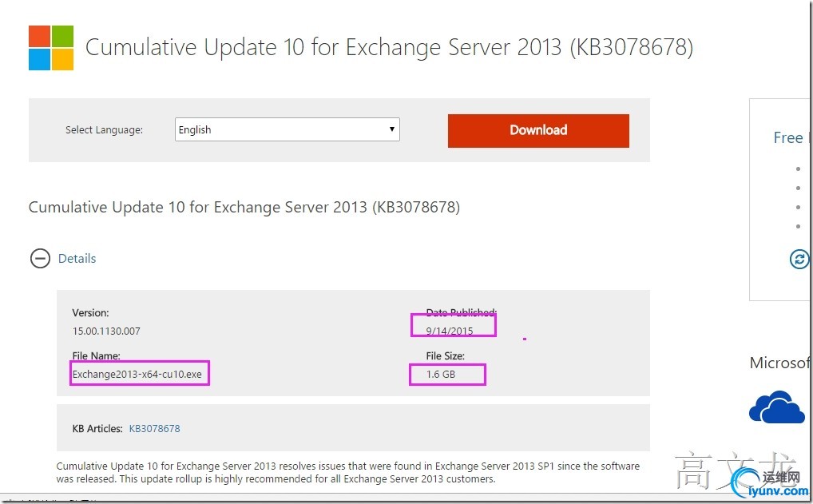Open the KB3078678 article link
Screen dimensions: 813x504
154,429
